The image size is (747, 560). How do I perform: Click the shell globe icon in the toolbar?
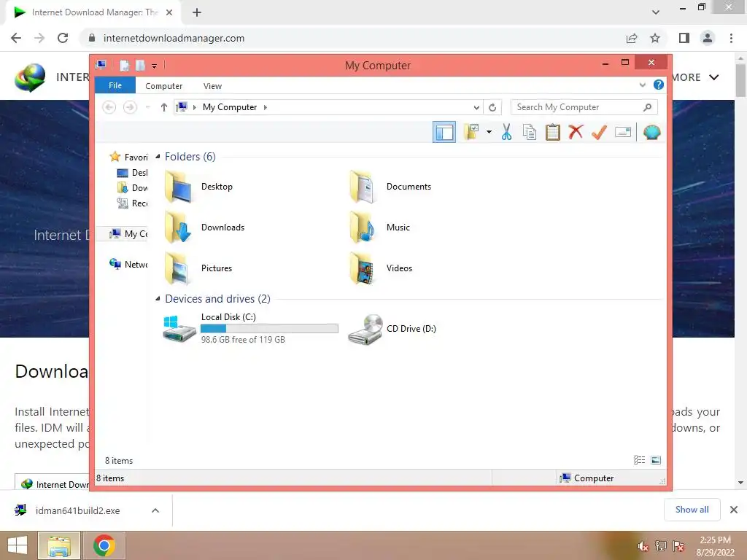coord(651,132)
